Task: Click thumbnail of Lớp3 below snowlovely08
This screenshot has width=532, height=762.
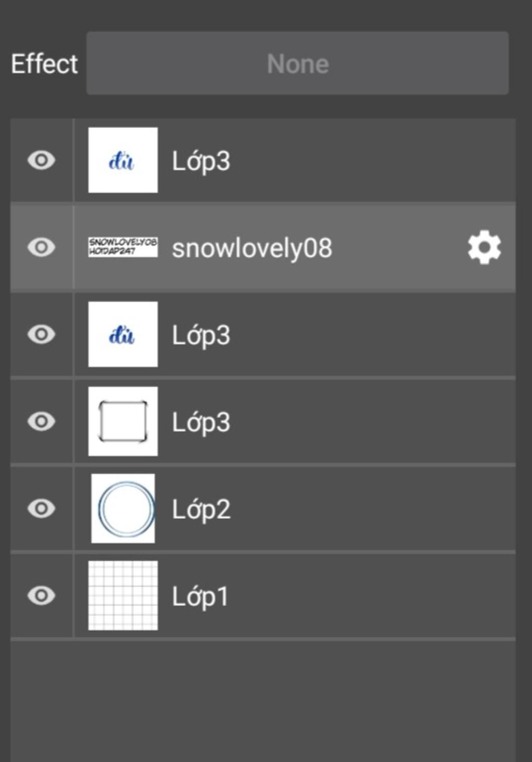Action: (x=123, y=334)
